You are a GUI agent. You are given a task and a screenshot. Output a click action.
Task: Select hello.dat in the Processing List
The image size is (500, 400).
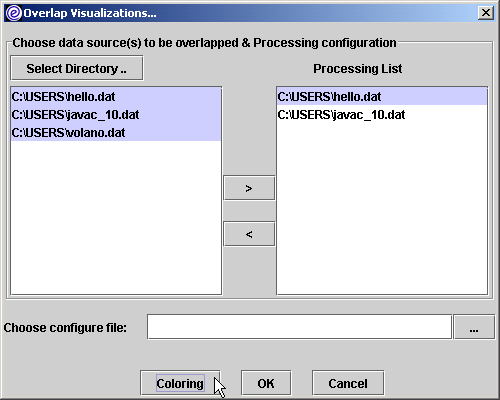pyautogui.click(x=382, y=97)
